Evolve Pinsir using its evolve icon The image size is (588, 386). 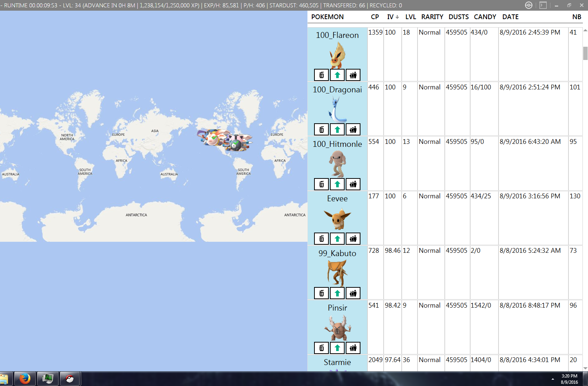pyautogui.click(x=353, y=348)
